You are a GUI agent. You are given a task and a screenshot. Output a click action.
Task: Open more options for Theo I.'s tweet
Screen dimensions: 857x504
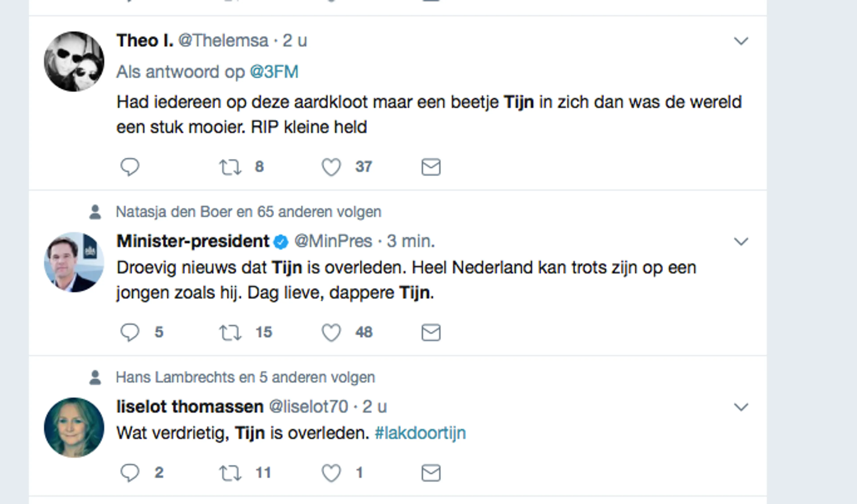click(x=741, y=41)
